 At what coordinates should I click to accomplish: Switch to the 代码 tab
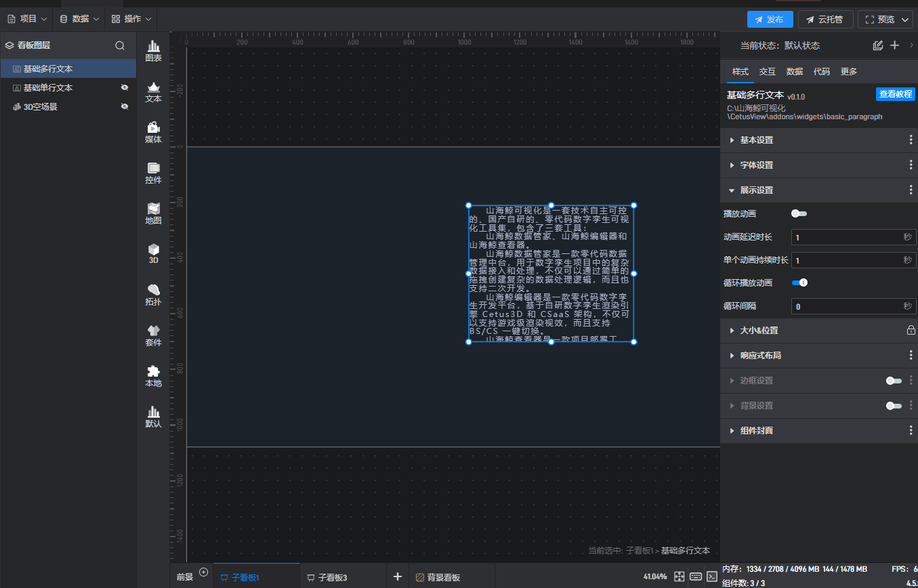pyautogui.click(x=822, y=72)
